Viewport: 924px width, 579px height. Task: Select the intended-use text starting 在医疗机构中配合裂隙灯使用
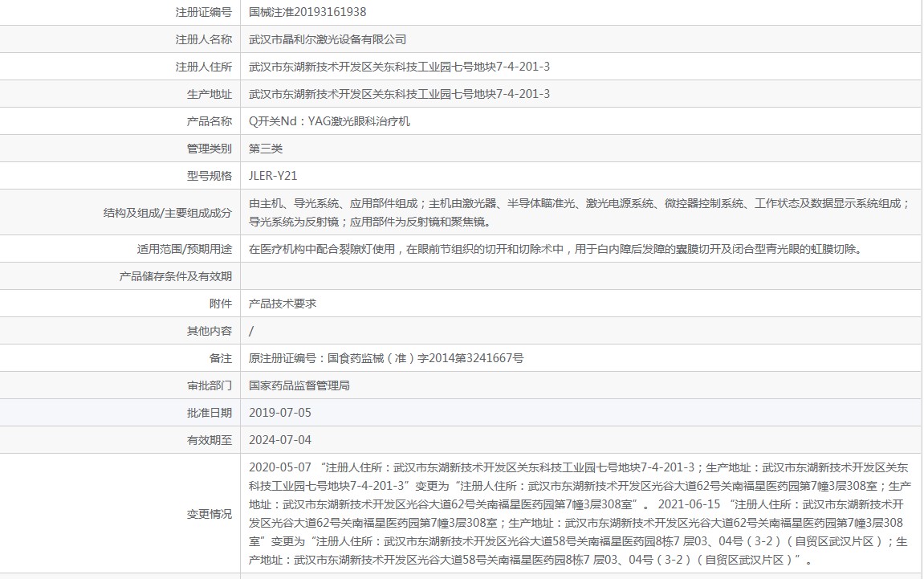coord(557,249)
